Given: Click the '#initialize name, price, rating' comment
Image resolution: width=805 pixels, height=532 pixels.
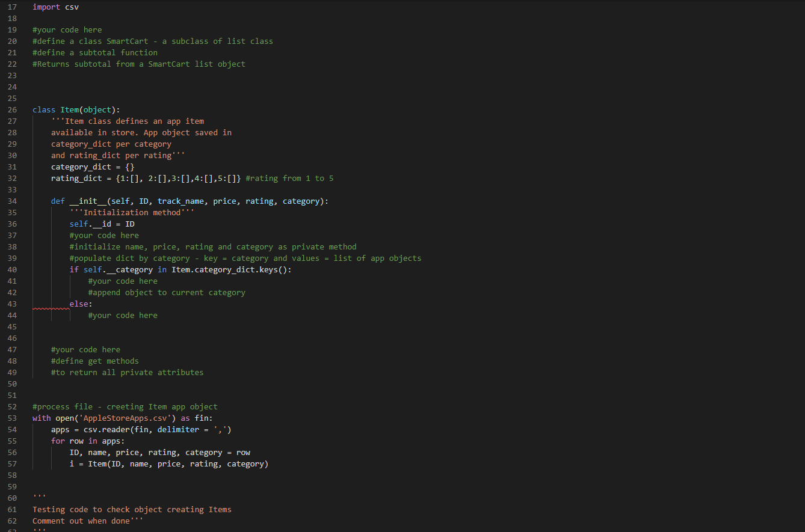Looking at the screenshot, I should click(213, 247).
